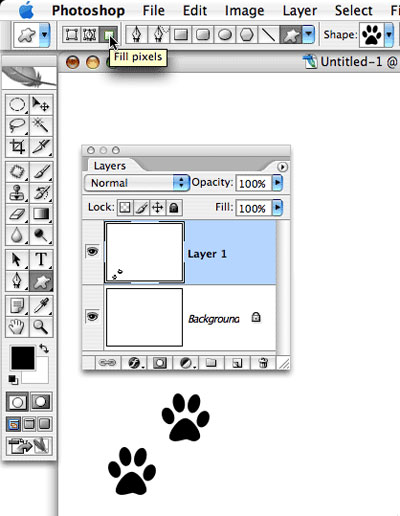Select the Notes tool

pos(17,306)
